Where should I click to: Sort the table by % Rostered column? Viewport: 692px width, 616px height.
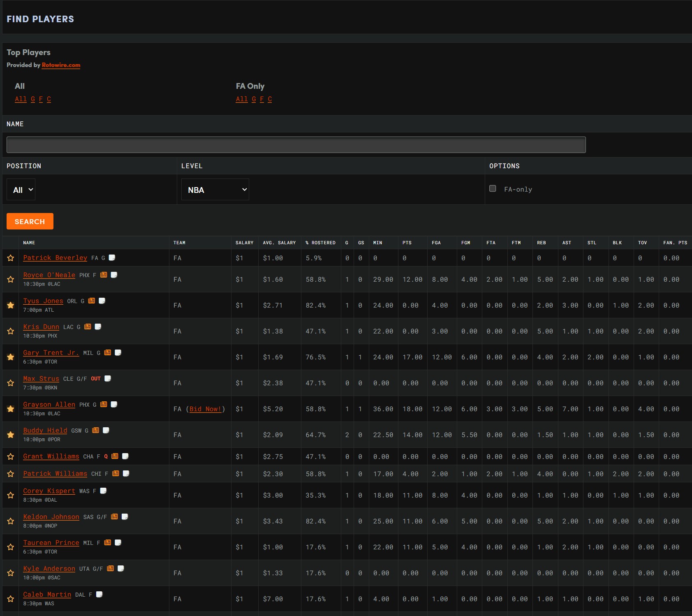320,243
